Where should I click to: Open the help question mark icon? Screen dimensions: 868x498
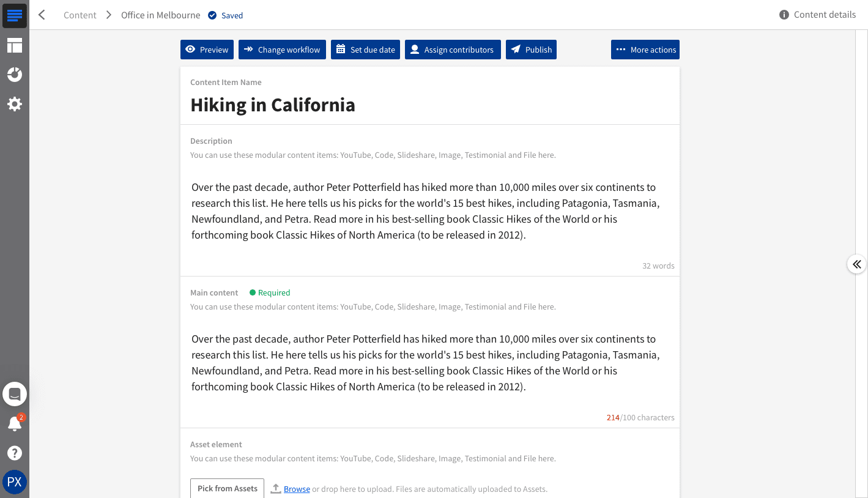[x=15, y=453]
